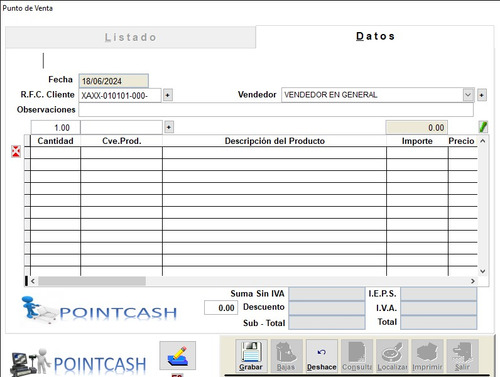Click the Cantidad column header
Viewport: 500px width, 377px height.
pos(55,141)
